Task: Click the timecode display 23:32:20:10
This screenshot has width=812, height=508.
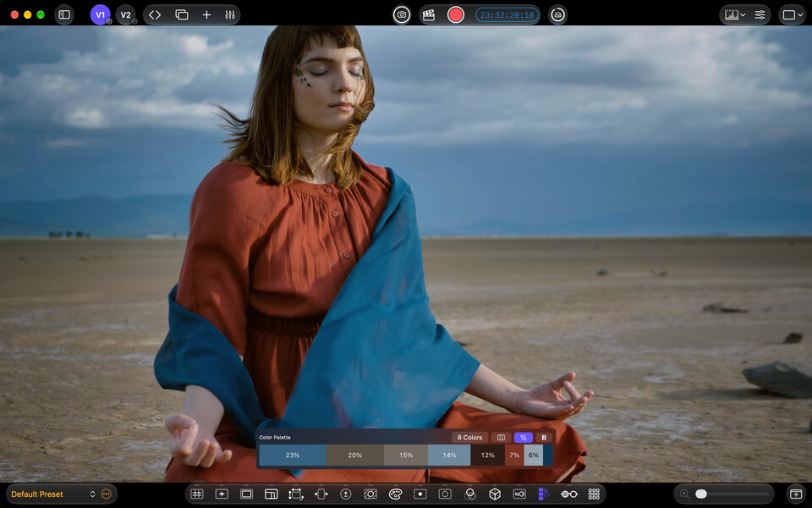Action: pyautogui.click(x=507, y=15)
